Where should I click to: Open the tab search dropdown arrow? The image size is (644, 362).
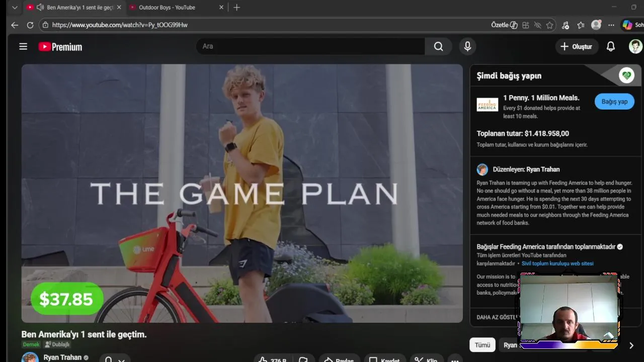[x=15, y=8]
